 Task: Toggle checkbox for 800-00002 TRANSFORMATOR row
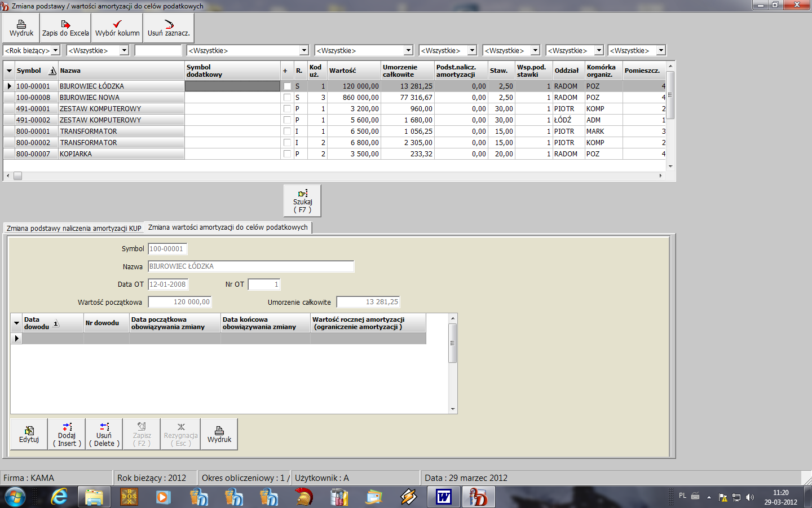click(287, 143)
